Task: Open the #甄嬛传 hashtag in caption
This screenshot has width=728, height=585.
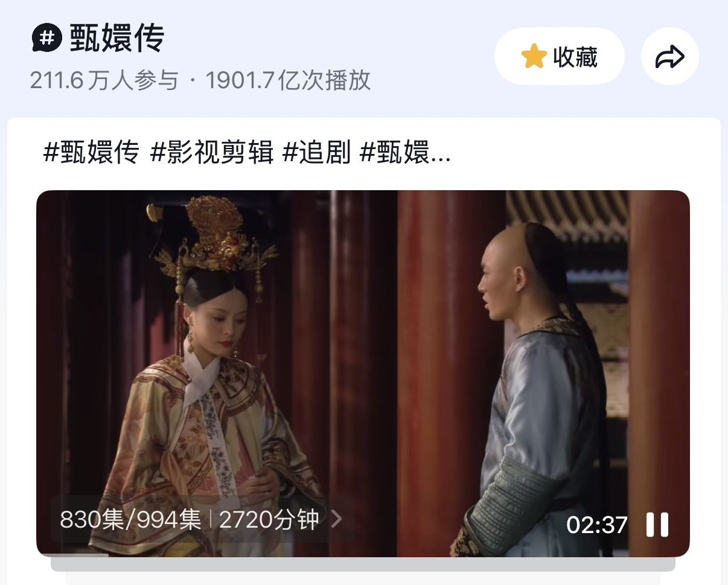Action: click(x=91, y=153)
